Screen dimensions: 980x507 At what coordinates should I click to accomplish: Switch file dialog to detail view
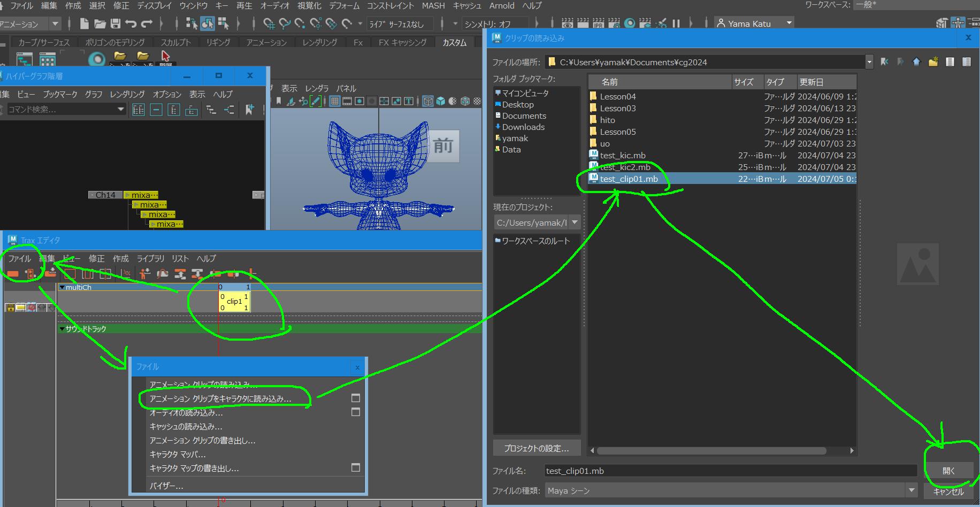967,62
